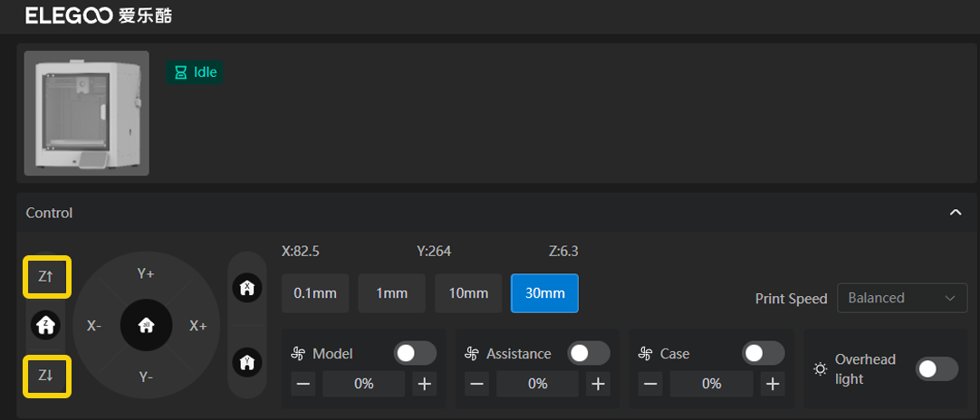Enable the Assistance fan toggle

pos(589,353)
